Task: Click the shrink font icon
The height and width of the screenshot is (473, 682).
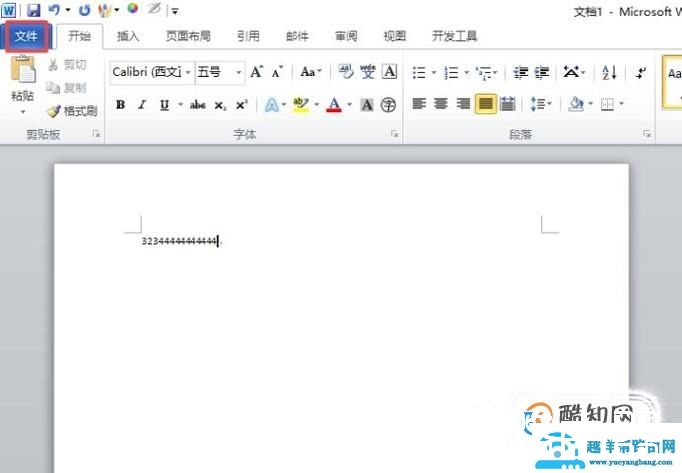Action: click(x=277, y=72)
